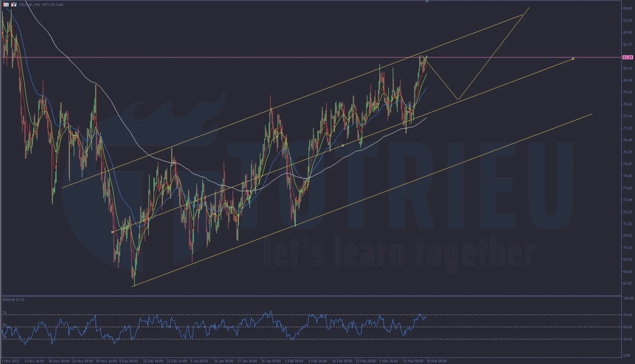Click the RSI scale value 30.00
Image resolution: width=635 pixels, height=364 pixels.
click(628, 339)
